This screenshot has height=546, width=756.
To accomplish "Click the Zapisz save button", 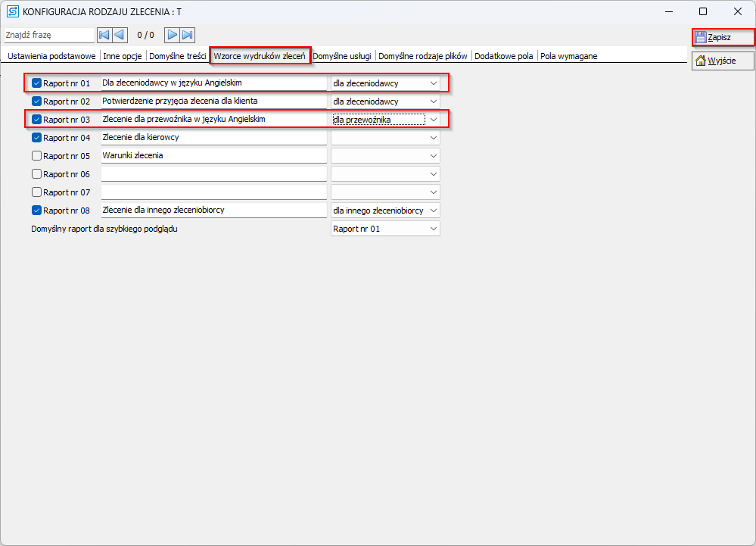I will tap(723, 37).
